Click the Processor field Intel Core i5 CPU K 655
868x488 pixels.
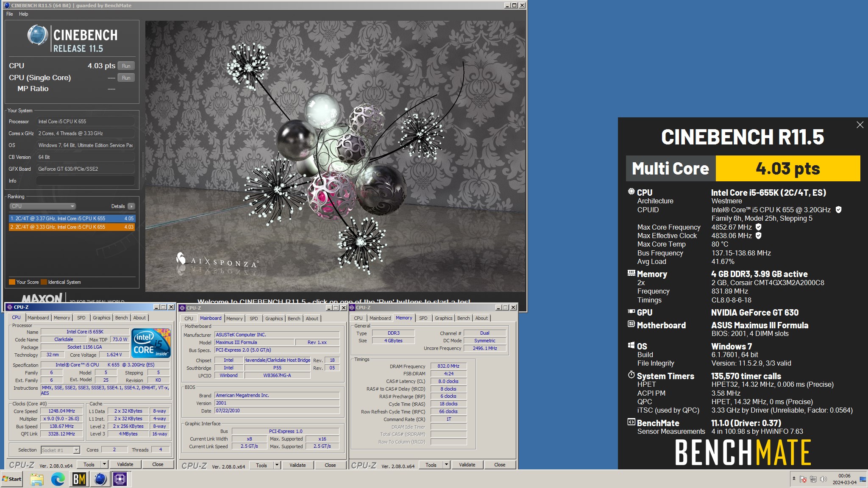(x=85, y=122)
